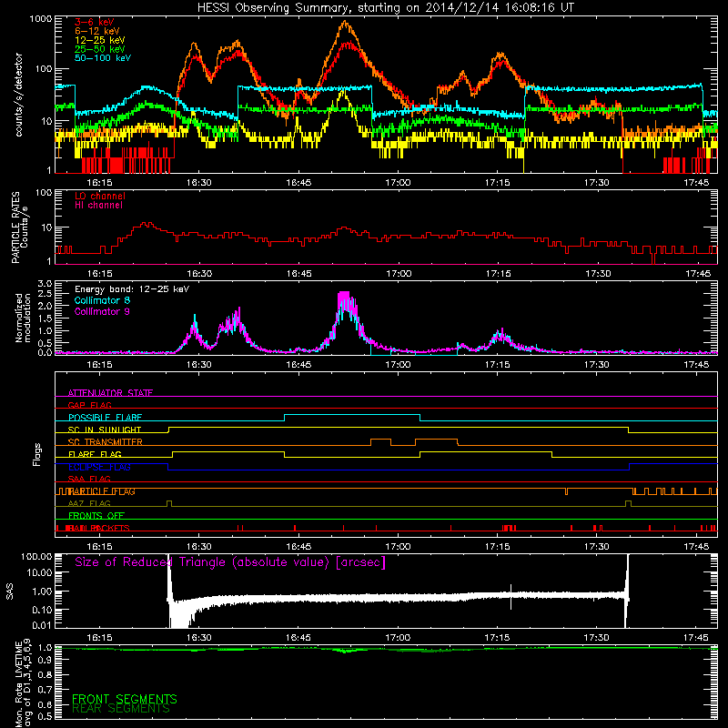Select the 'Collimator 8' legend label
728x728 pixels.
coord(102,300)
